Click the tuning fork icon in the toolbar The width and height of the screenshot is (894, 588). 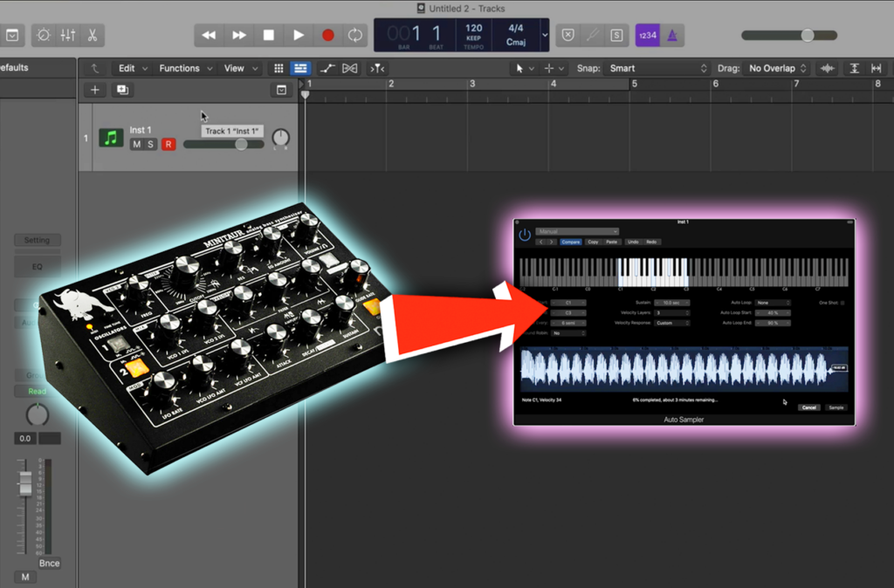click(x=592, y=35)
